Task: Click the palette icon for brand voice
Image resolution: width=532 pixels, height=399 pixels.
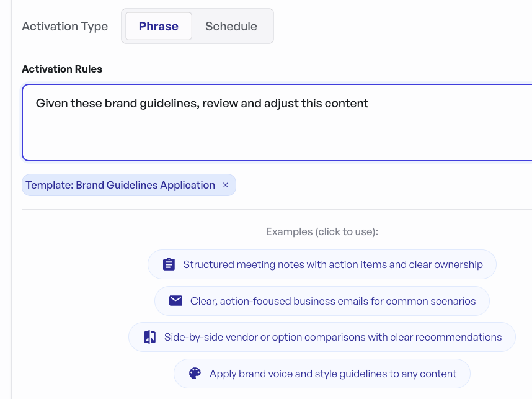Action: [195, 374]
